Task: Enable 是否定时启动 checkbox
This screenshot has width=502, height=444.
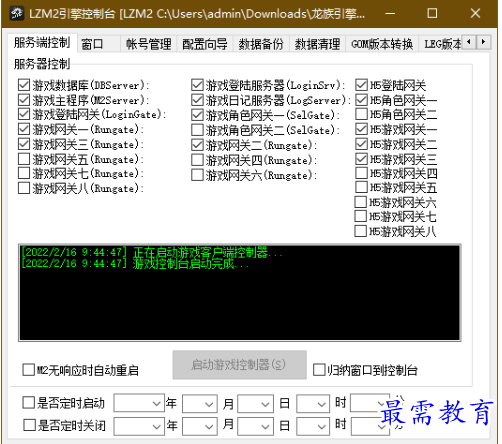Action: tap(28, 403)
